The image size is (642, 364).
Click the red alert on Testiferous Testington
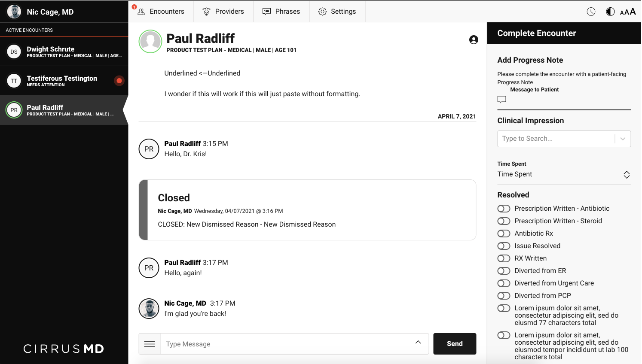(119, 81)
